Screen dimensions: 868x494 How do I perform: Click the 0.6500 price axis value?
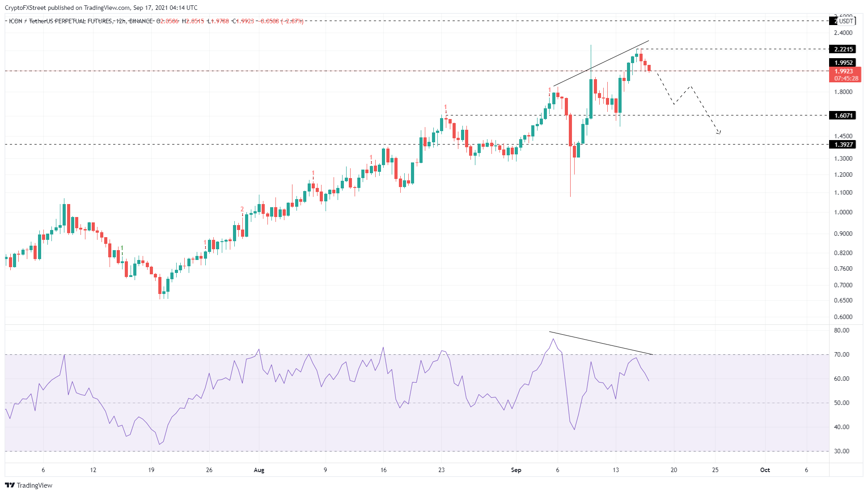[x=843, y=301]
